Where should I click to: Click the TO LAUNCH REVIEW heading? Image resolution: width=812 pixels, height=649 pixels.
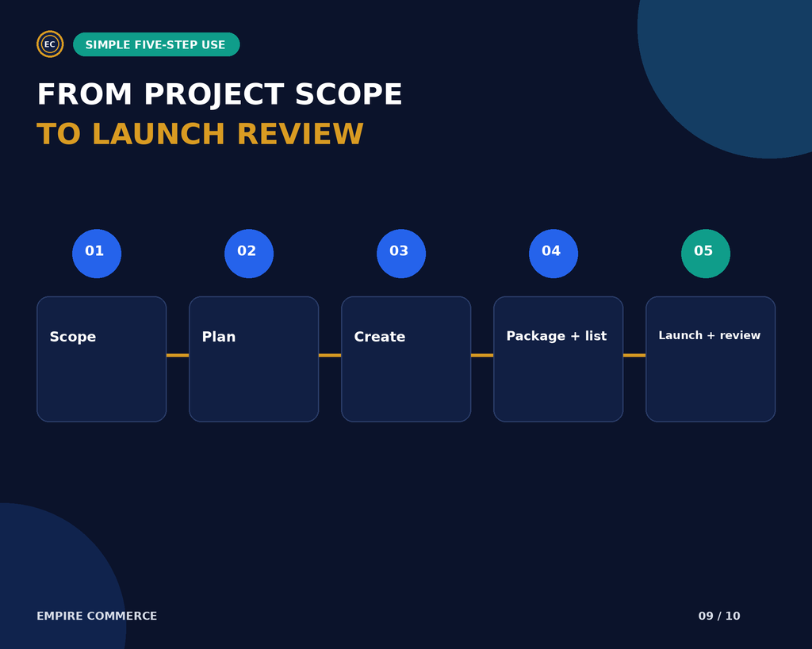click(201, 134)
